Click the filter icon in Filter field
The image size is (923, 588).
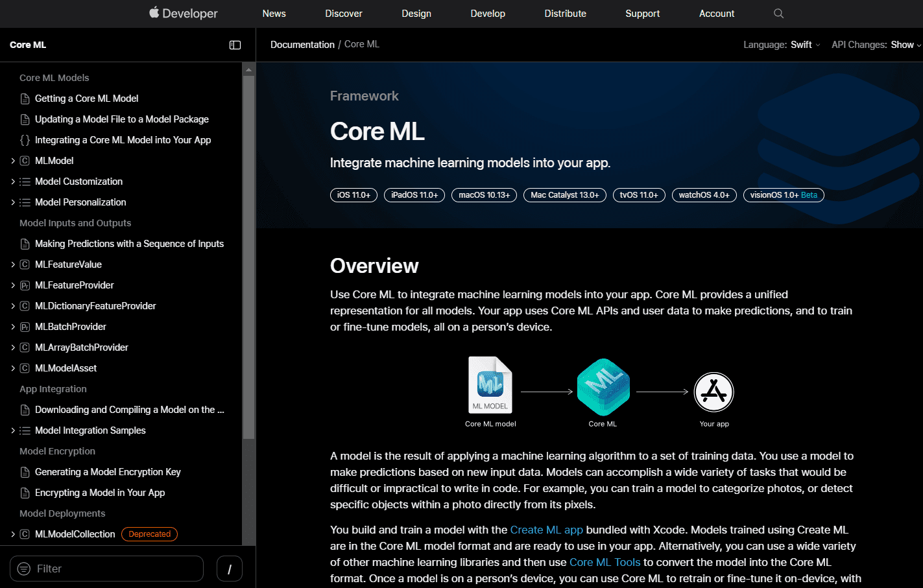click(24, 569)
